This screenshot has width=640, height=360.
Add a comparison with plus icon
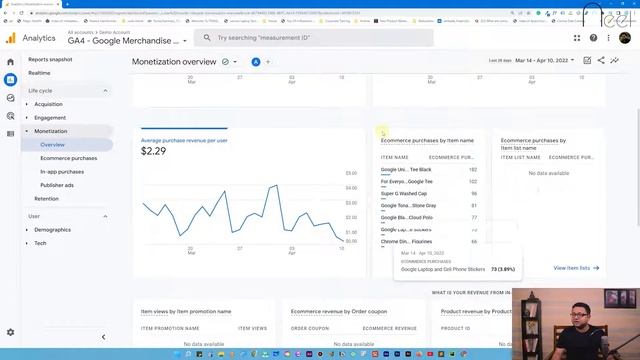pos(268,62)
